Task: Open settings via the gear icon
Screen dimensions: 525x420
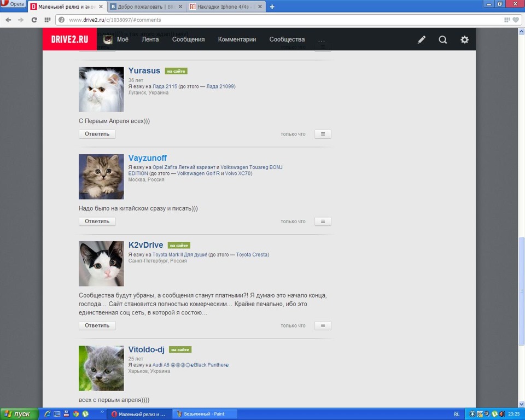Action: (464, 39)
